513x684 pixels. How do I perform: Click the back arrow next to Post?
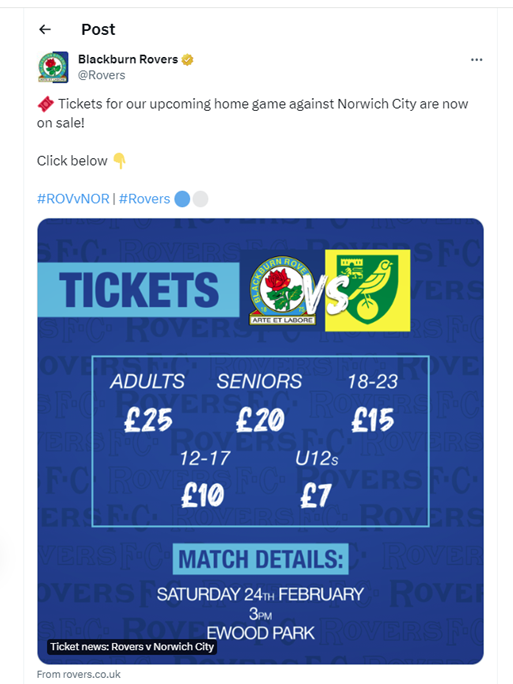pyautogui.click(x=45, y=29)
